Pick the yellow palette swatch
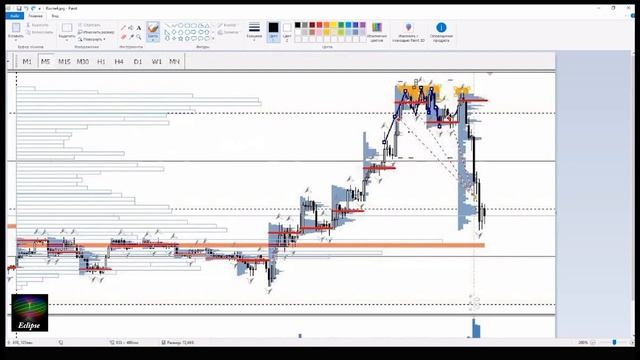Screen dimensions: 640x360 point(333,25)
